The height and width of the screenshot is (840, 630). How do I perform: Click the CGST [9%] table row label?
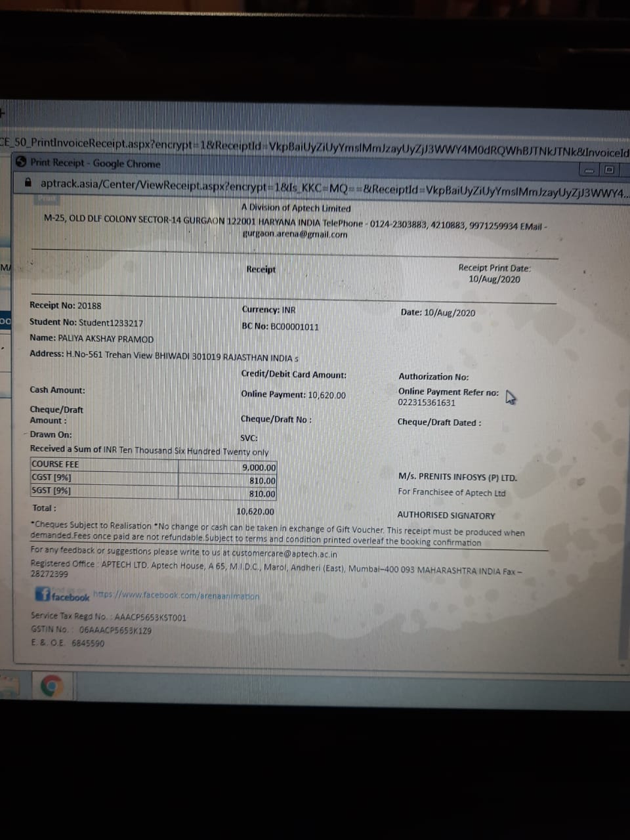51,477
